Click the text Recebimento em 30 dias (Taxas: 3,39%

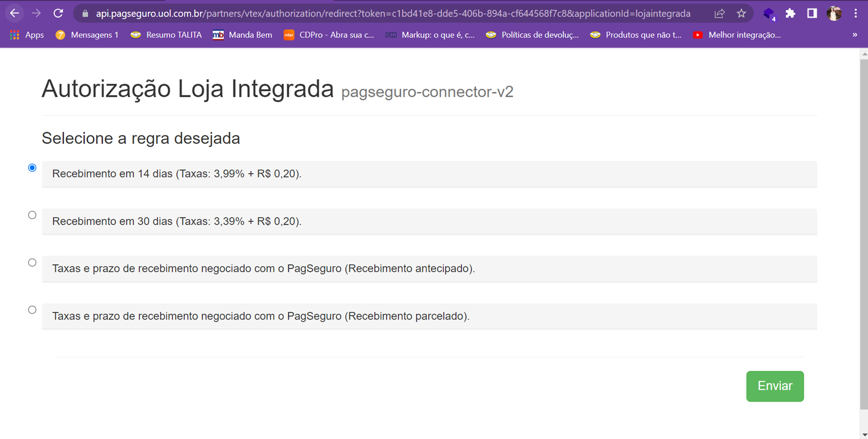[177, 221]
